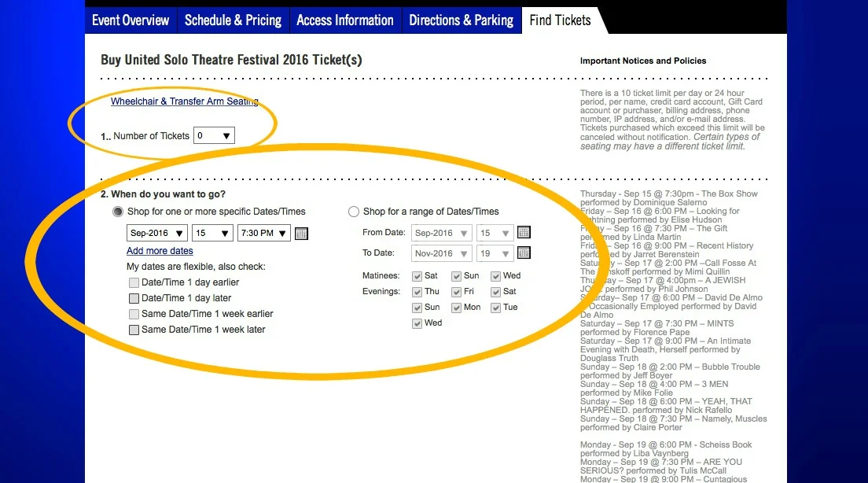
Task: Toggle Evenings Tue checkbox
Action: (496, 308)
